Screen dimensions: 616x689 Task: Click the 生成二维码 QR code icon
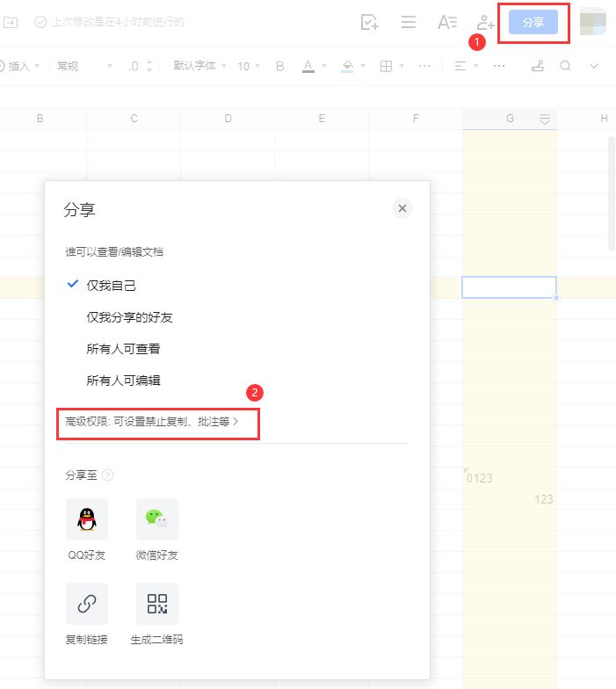click(x=156, y=604)
